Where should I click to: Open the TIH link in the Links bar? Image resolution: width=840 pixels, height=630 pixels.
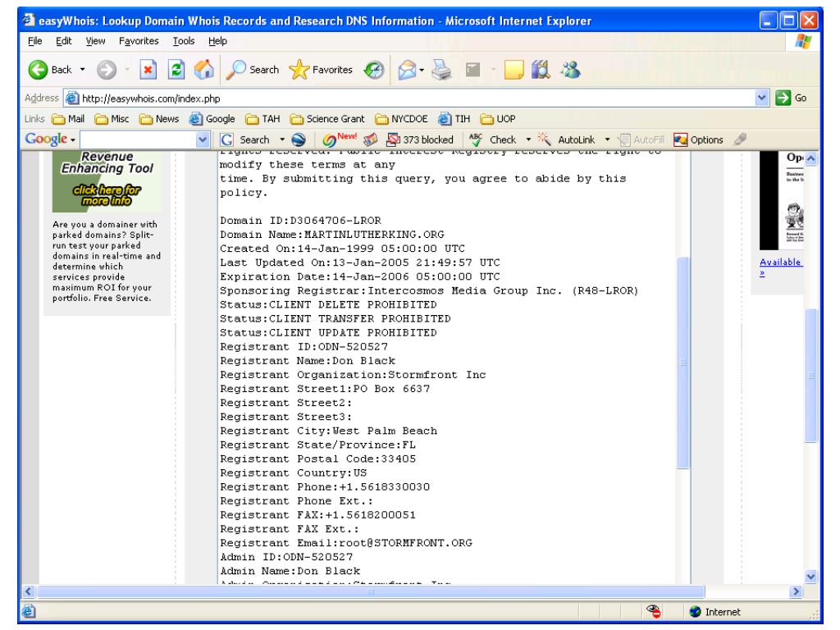click(454, 119)
